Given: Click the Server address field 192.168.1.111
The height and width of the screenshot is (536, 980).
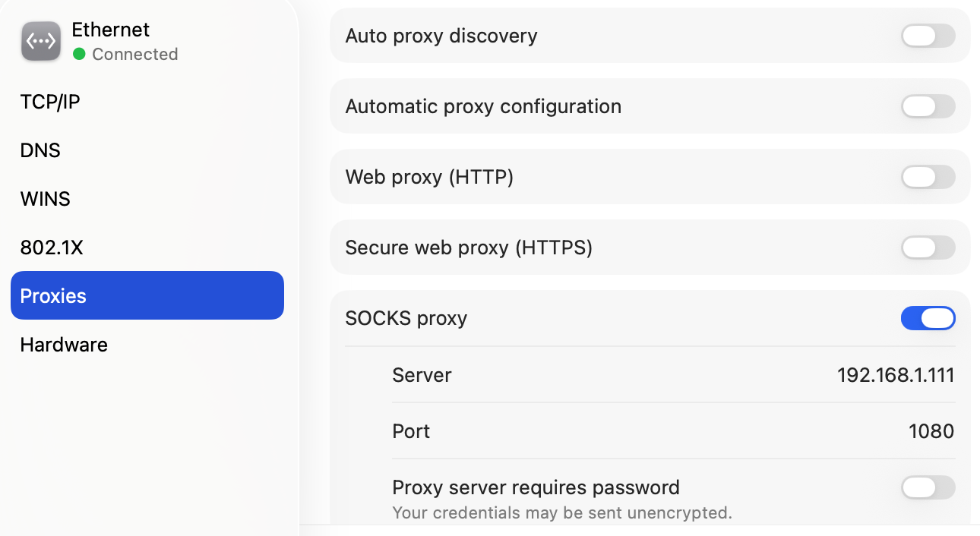Looking at the screenshot, I should [x=895, y=375].
